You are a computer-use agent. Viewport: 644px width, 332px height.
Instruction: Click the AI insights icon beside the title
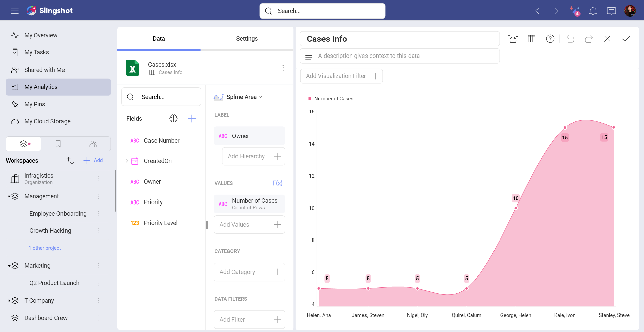[x=513, y=39]
